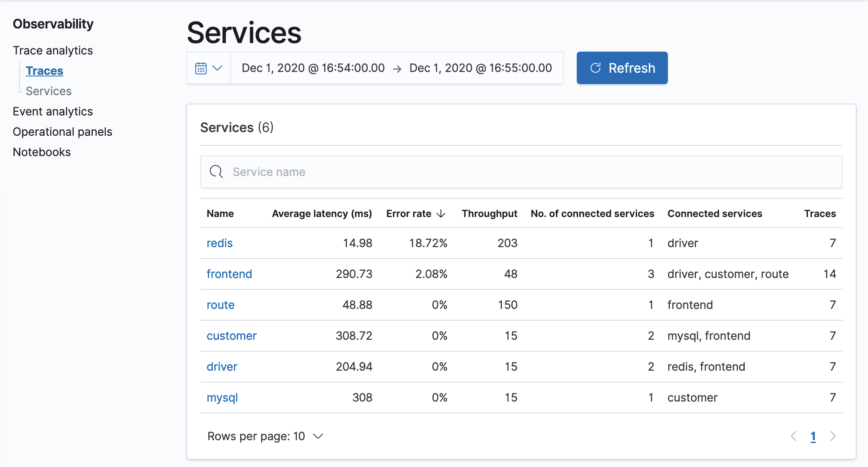Click 'redis, frontend' connected services cell

pos(706,367)
